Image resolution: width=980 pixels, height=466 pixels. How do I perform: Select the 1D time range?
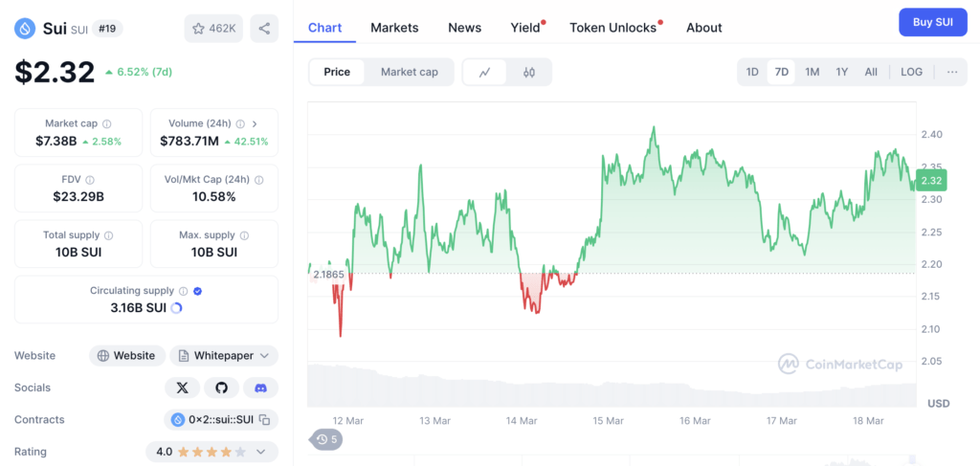coord(752,72)
